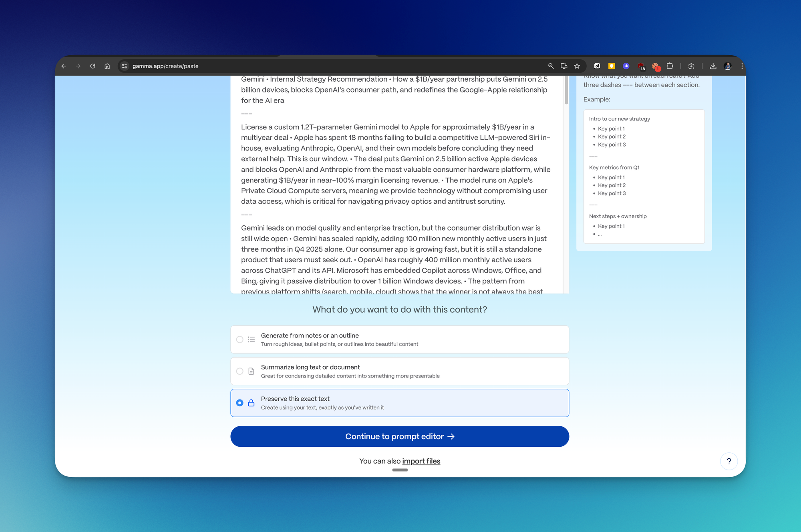Open Chrome three-dot menu
Screen dimensions: 801x532
coord(742,66)
